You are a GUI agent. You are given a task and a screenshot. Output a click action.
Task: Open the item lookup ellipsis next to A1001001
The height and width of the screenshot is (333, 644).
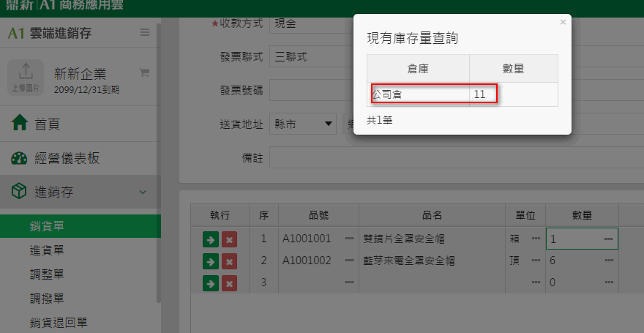tap(350, 239)
